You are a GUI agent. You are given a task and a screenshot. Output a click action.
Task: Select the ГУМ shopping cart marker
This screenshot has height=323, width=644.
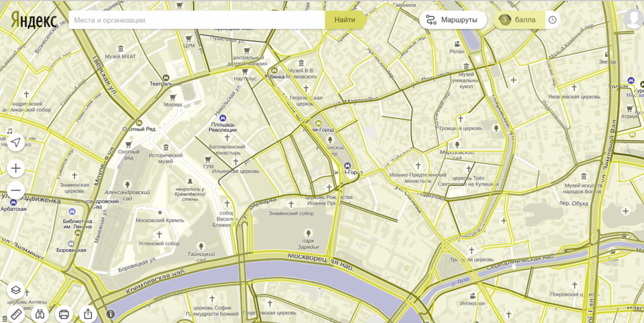pos(208,159)
